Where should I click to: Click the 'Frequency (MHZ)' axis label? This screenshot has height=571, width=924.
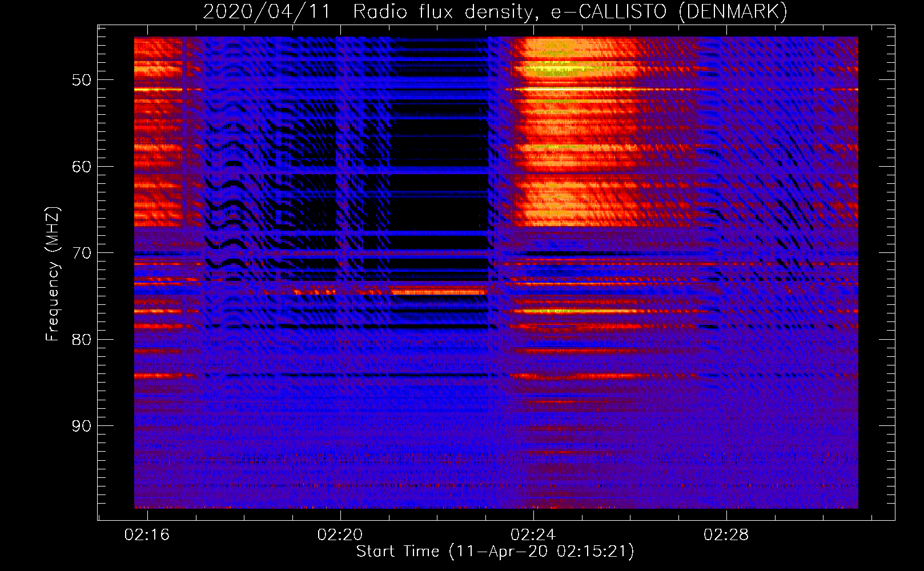click(52, 274)
